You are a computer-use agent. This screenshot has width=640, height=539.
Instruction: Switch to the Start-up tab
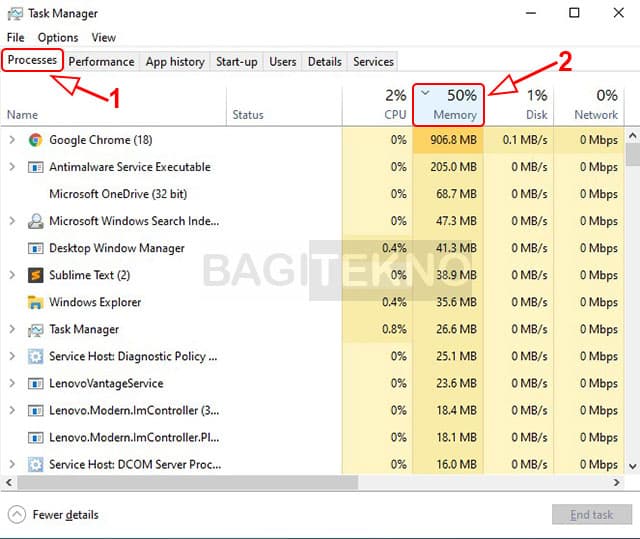237,62
